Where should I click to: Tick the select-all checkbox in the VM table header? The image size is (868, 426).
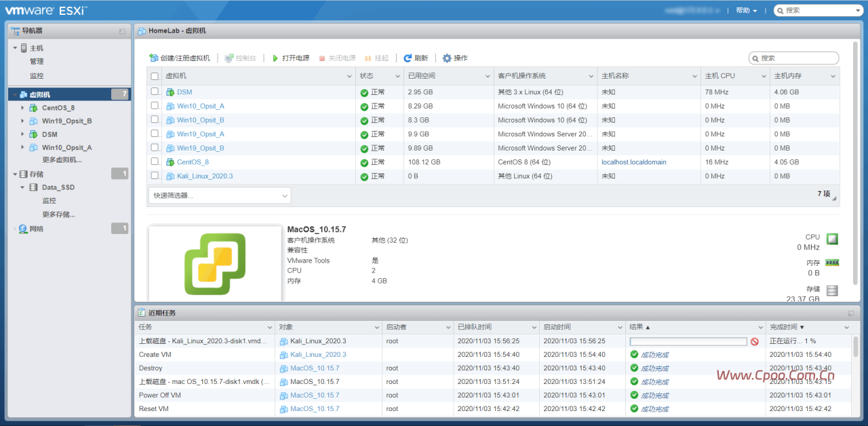pos(155,77)
